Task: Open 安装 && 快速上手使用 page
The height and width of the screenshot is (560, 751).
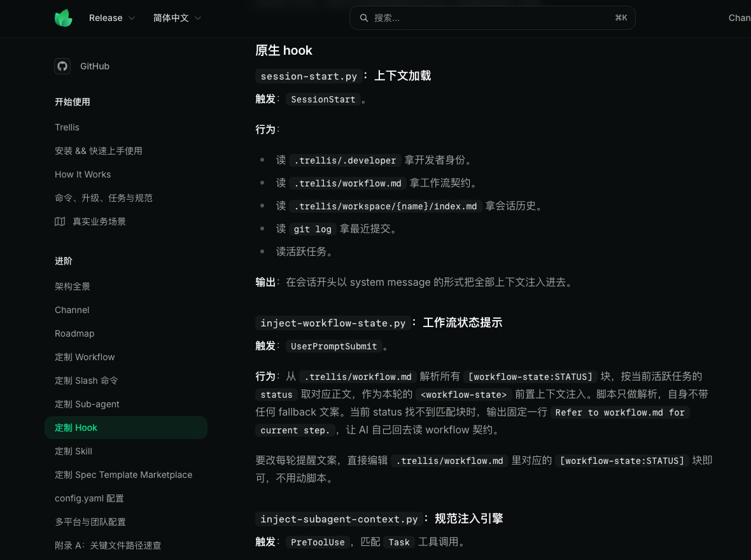Action: click(x=98, y=151)
